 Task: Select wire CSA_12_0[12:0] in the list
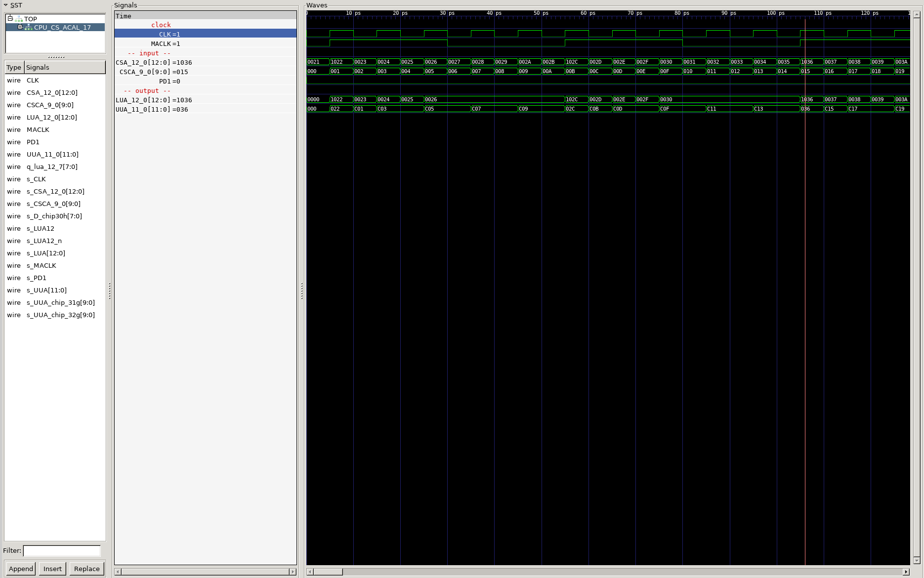(55, 92)
